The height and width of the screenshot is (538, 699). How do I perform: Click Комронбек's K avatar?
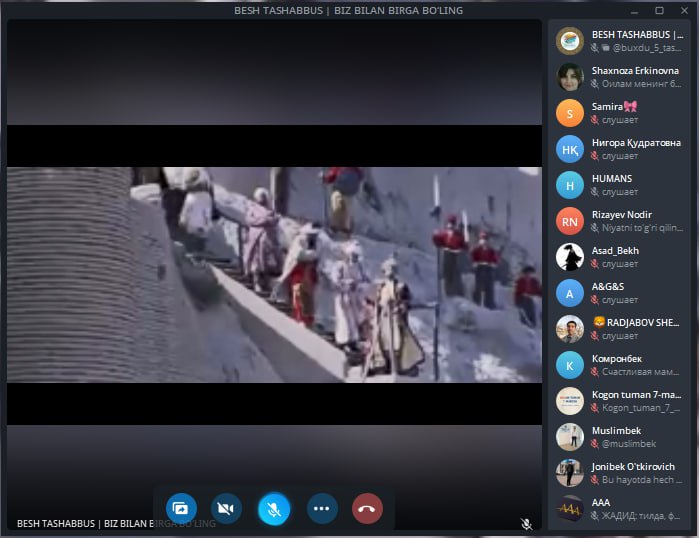[x=570, y=365]
